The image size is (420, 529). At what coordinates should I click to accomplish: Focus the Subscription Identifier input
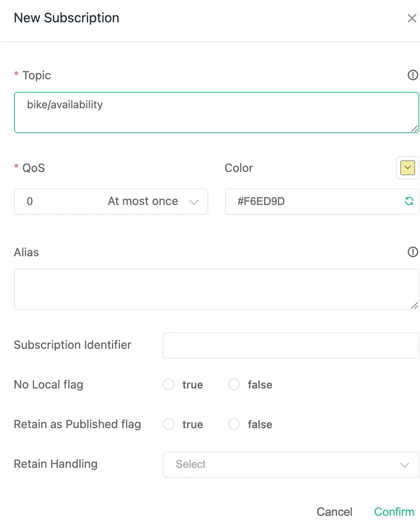coord(291,346)
